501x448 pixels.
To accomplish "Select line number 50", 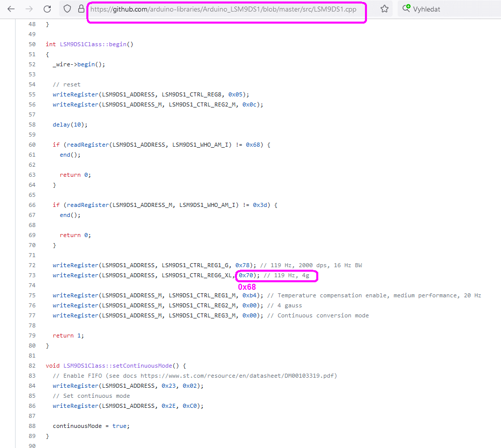I will coord(32,44).
